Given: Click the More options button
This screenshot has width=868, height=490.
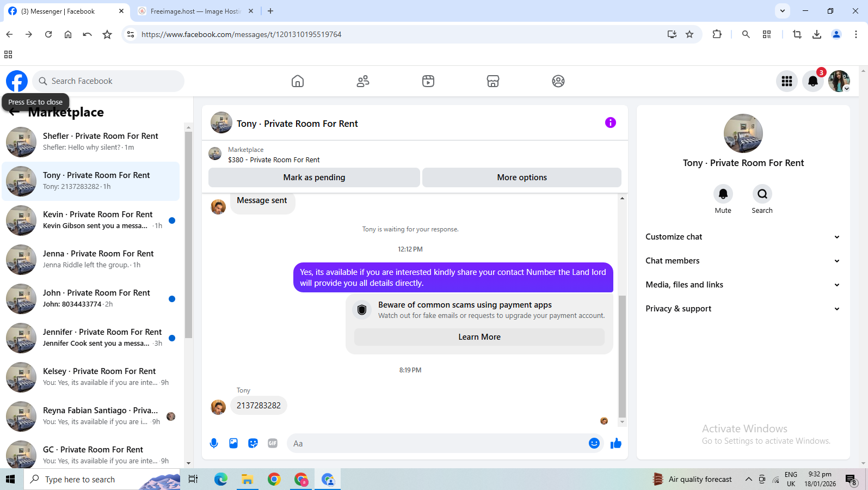Looking at the screenshot, I should 522,177.
